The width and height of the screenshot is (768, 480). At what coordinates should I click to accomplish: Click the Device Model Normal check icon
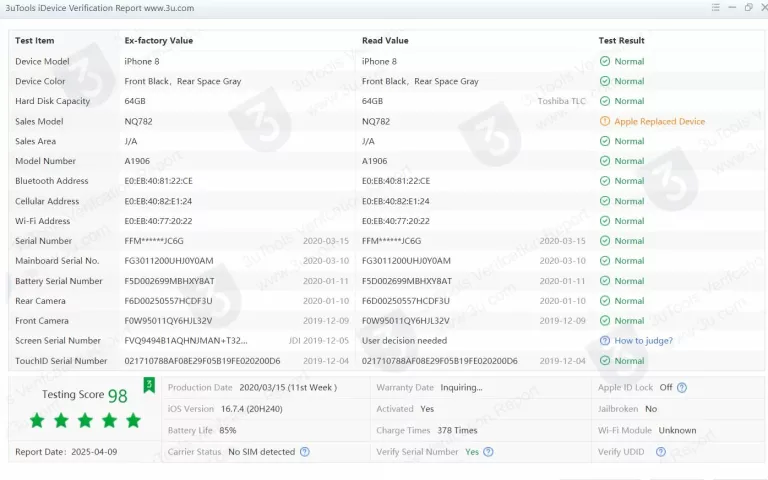tap(604, 61)
